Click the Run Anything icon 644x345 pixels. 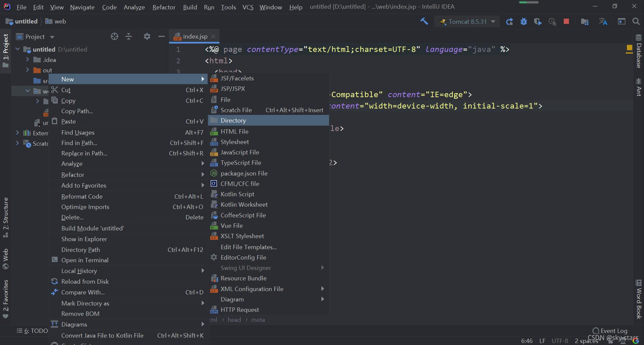click(622, 21)
